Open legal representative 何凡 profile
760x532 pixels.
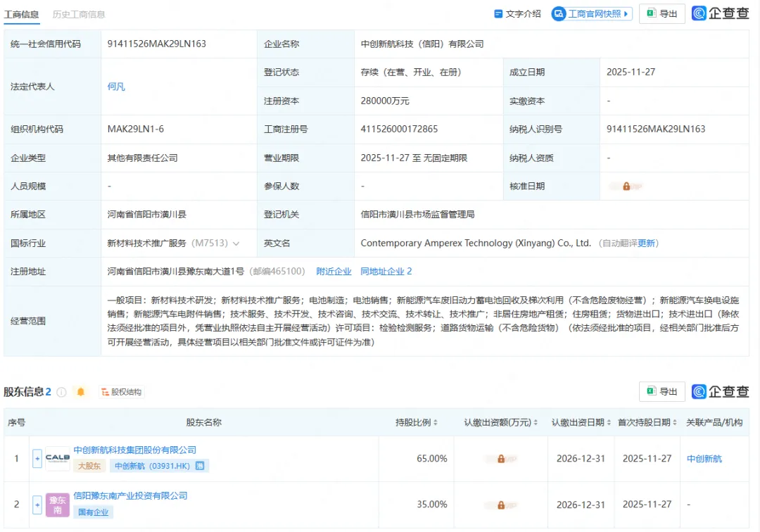(x=116, y=87)
